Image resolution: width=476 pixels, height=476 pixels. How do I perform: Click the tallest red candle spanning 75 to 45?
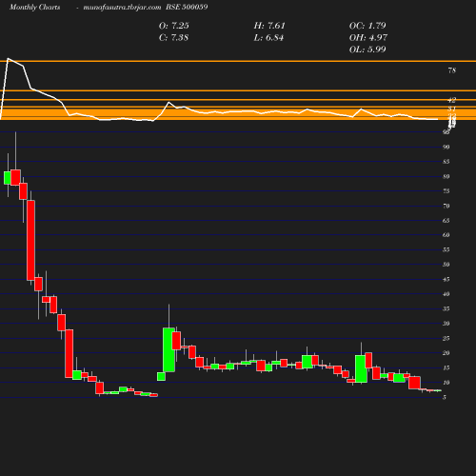coord(30,240)
